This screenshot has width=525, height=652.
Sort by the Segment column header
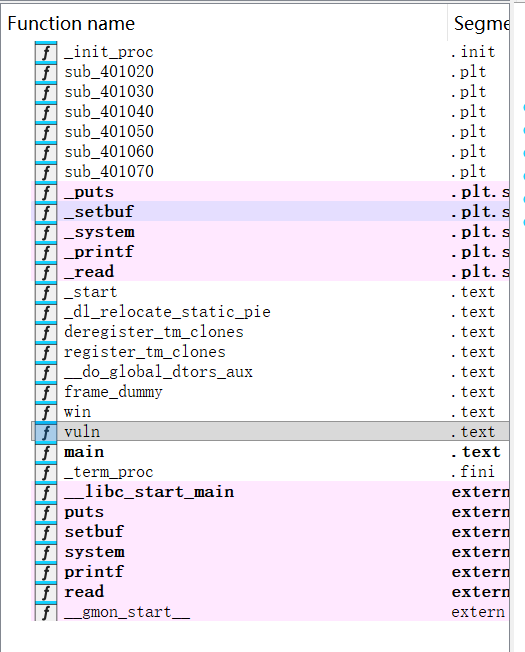click(479, 23)
